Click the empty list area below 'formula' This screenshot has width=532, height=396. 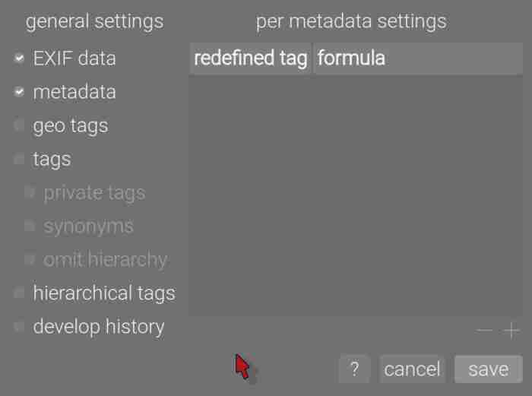pos(416,190)
